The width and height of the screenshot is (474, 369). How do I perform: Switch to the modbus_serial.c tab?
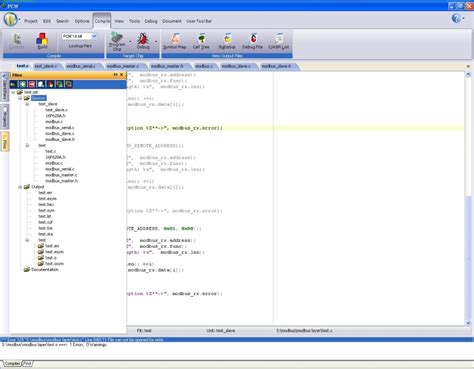pos(81,66)
